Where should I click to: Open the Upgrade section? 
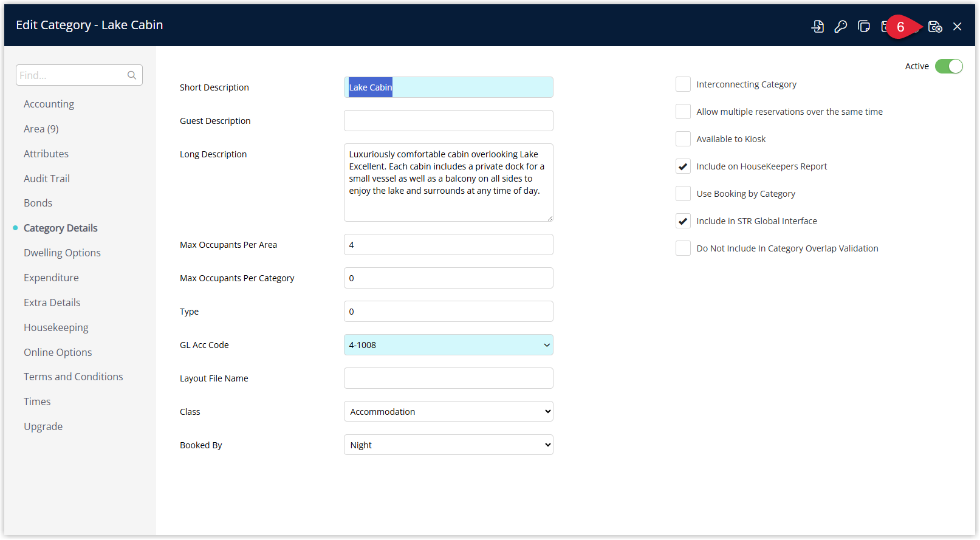point(43,426)
